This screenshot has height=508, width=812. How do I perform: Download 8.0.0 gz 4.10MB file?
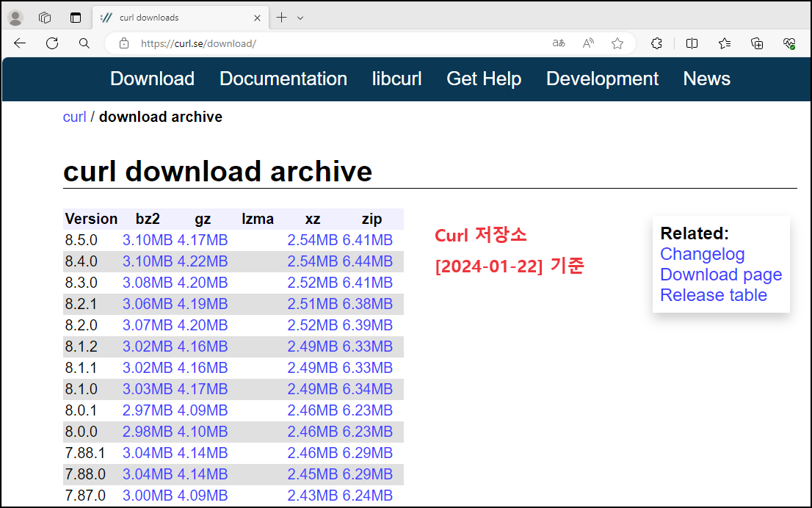(203, 432)
